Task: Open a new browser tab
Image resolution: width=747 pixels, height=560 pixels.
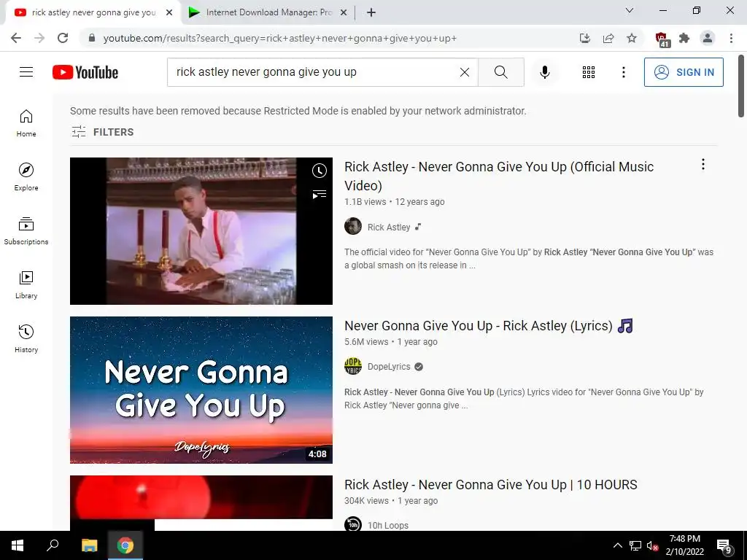Action: tap(371, 13)
